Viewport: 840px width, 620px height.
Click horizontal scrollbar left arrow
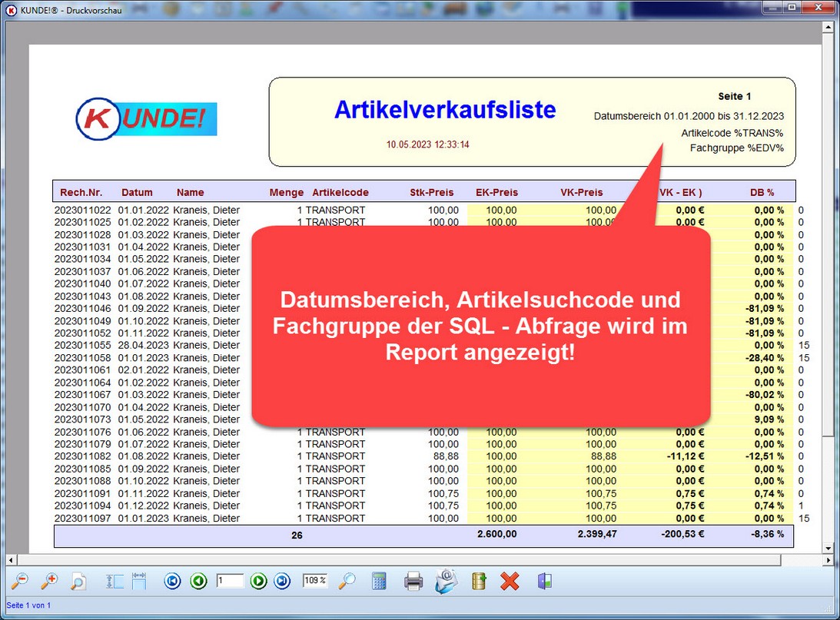[11, 559]
